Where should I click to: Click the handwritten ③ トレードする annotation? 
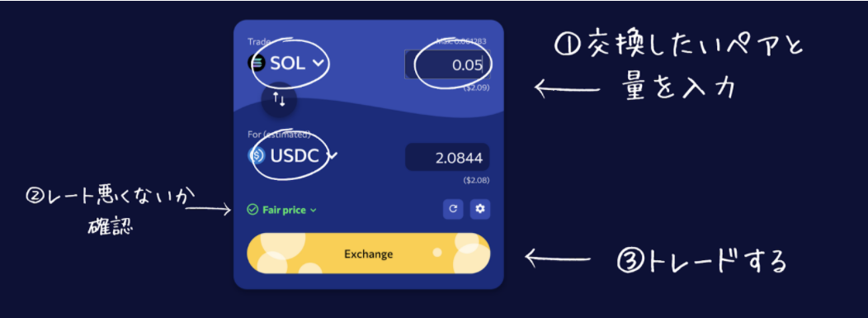[701, 261]
